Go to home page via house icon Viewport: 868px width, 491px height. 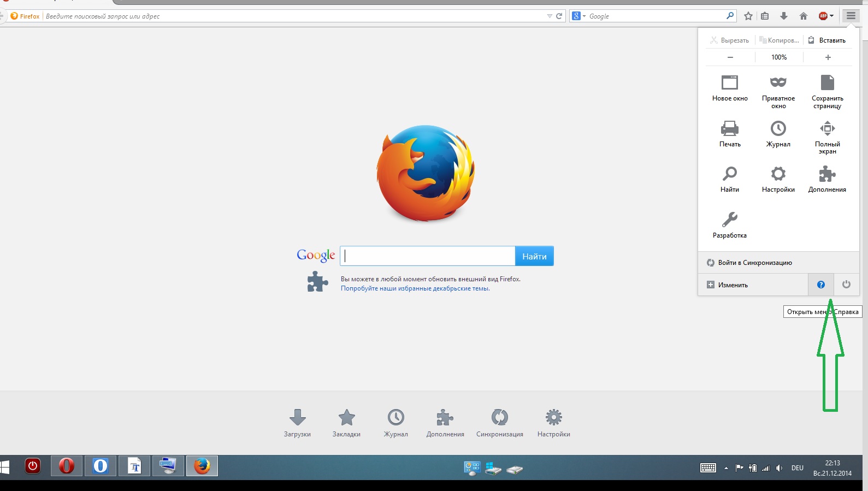point(804,16)
